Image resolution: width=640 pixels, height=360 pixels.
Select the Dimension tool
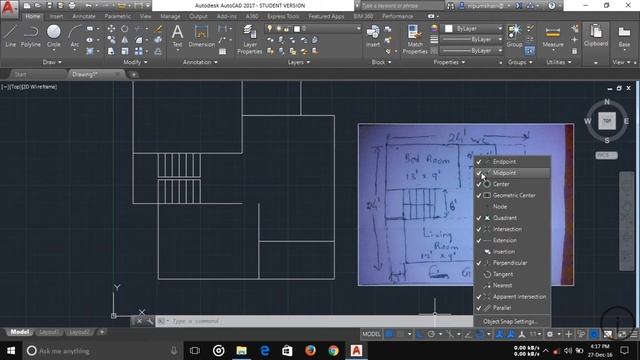[x=201, y=36]
